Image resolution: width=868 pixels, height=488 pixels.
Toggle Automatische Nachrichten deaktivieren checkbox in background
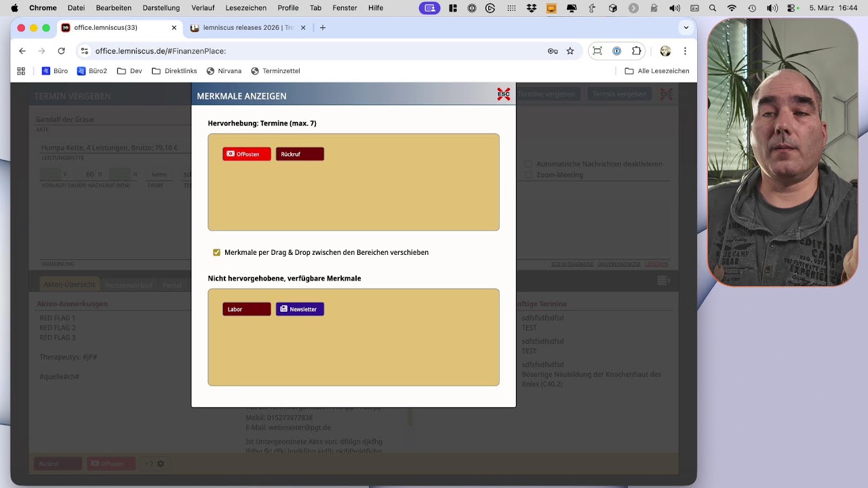point(528,164)
